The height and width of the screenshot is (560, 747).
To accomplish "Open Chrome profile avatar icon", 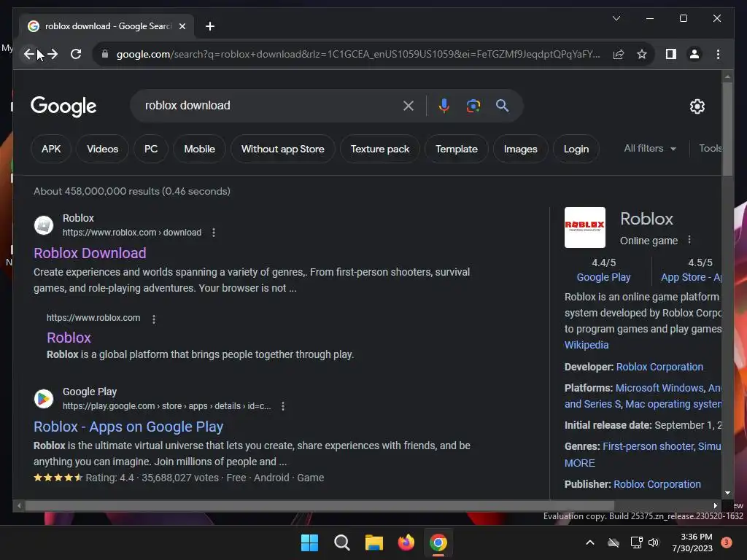I will click(x=694, y=54).
